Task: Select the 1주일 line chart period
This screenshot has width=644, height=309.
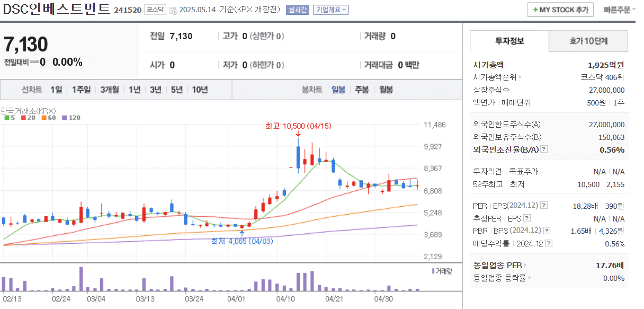Action: [x=82, y=90]
